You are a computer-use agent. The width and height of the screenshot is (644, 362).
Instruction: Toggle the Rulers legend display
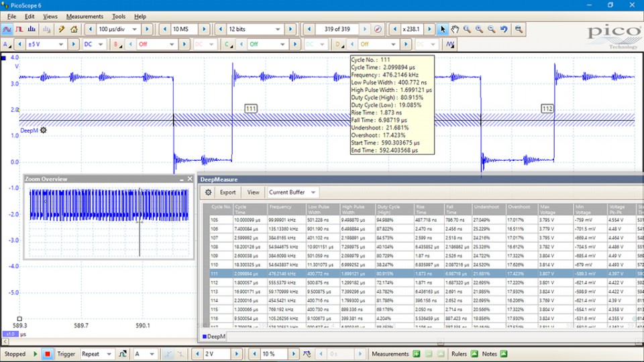[474, 354]
